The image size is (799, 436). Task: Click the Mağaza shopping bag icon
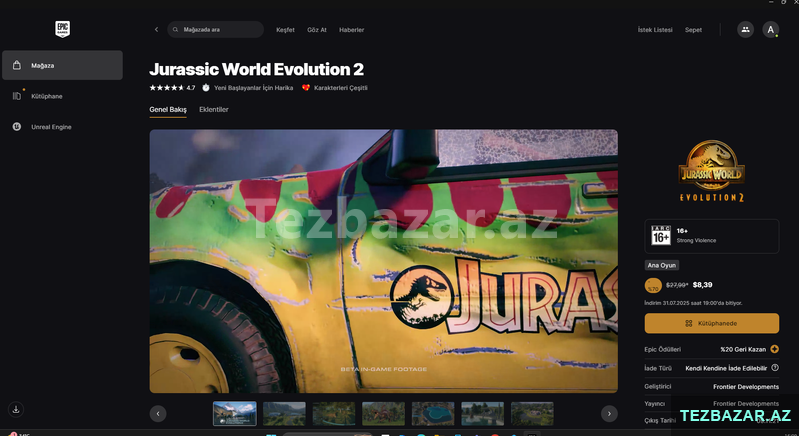click(x=17, y=65)
